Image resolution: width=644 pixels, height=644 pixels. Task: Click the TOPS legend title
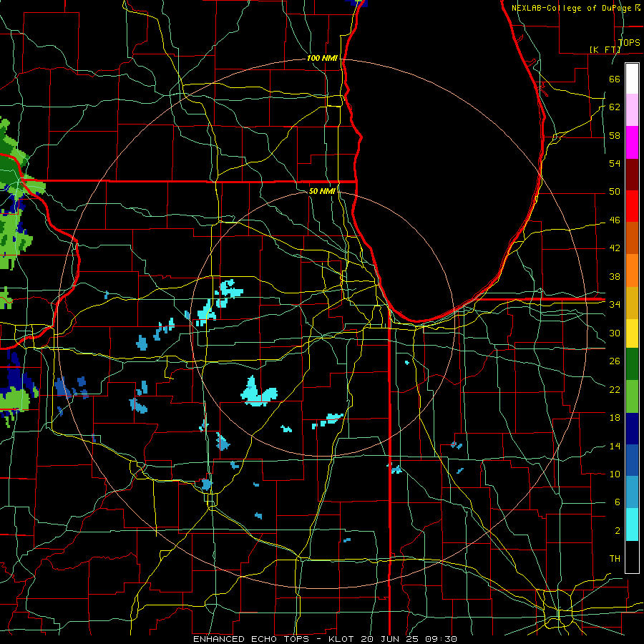629,42
